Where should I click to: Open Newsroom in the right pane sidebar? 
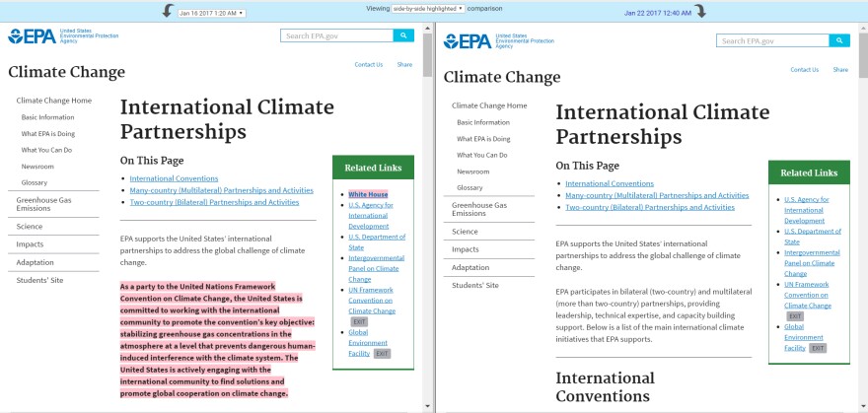pos(473,172)
